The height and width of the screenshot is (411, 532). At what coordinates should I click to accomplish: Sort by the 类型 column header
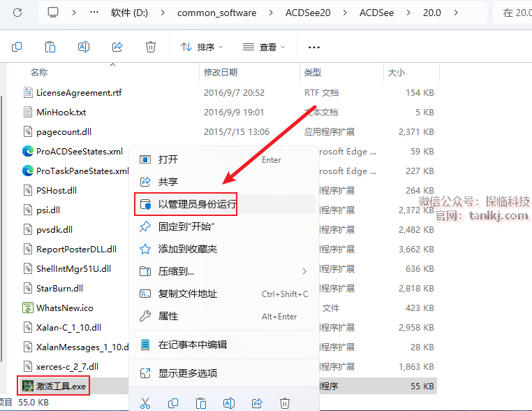pyautogui.click(x=313, y=73)
